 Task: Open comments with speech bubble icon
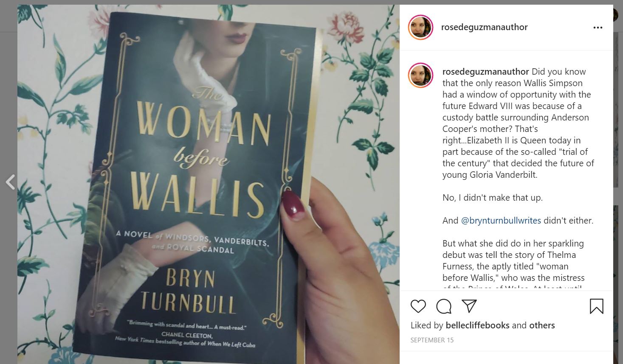tap(444, 306)
